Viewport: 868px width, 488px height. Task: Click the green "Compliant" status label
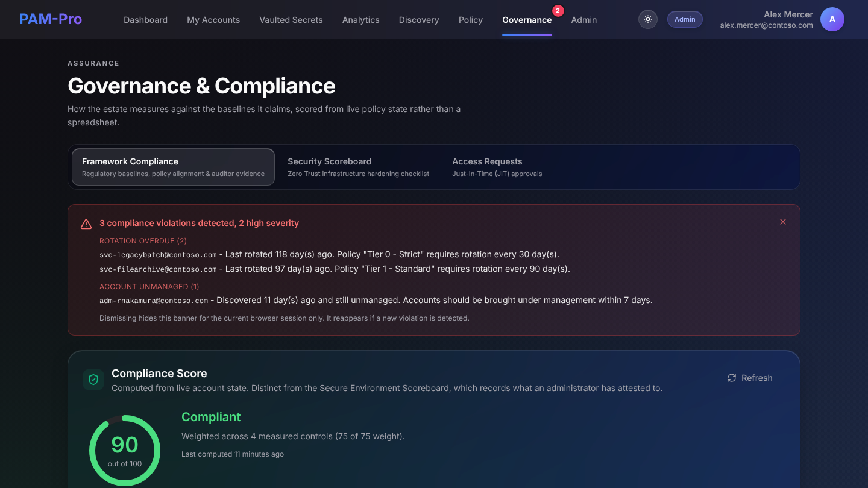[211, 417]
